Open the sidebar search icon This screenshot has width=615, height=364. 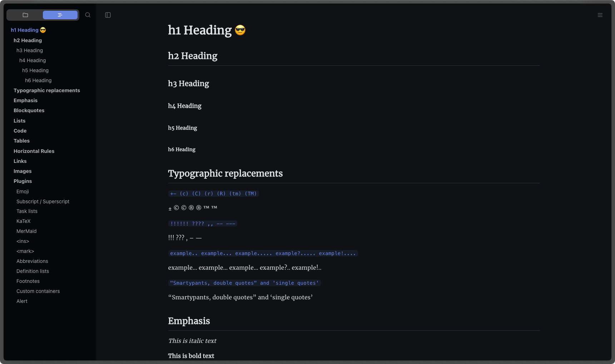click(x=88, y=15)
